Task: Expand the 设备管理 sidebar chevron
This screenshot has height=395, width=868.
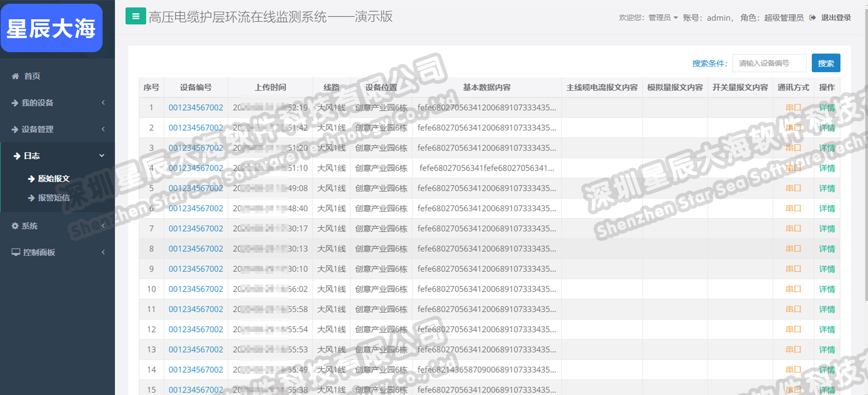Action: tap(103, 129)
